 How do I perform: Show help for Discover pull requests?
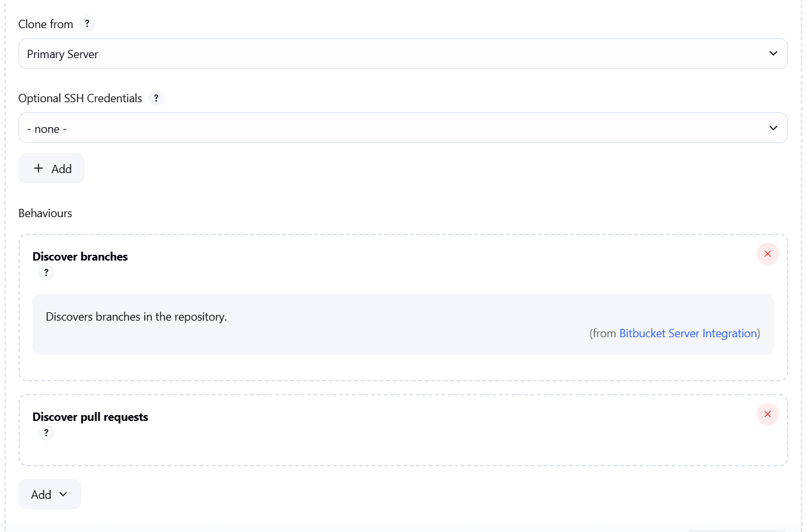[x=46, y=433]
